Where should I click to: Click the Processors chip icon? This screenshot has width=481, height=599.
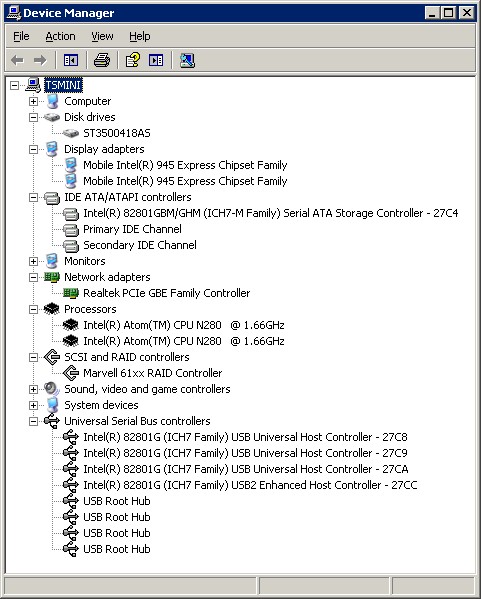[52, 309]
